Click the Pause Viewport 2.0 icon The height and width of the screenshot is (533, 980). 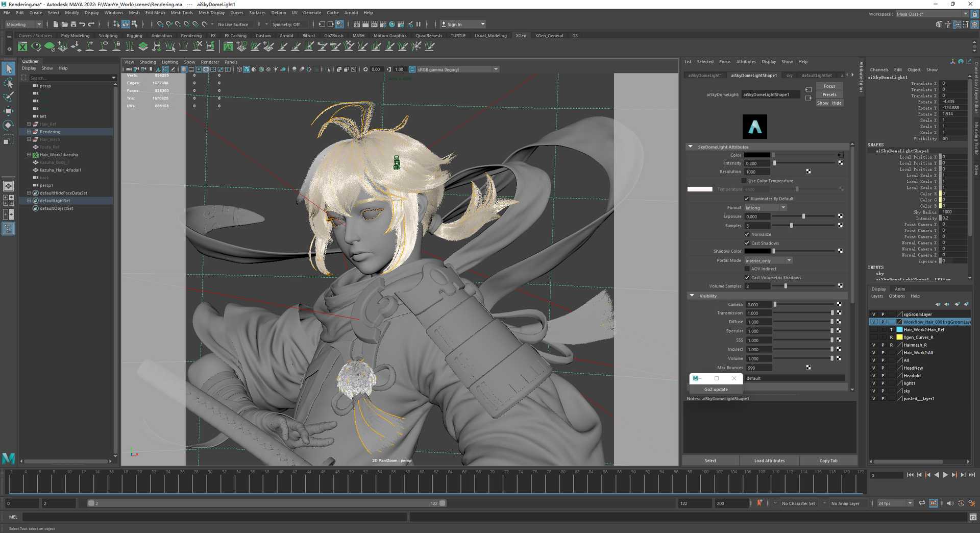[x=419, y=24]
